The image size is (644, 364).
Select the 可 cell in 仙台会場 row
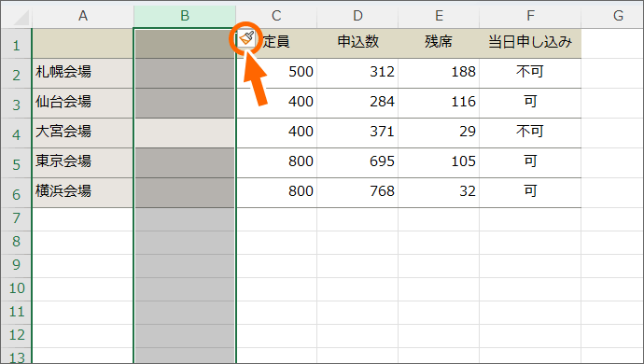pos(530,103)
